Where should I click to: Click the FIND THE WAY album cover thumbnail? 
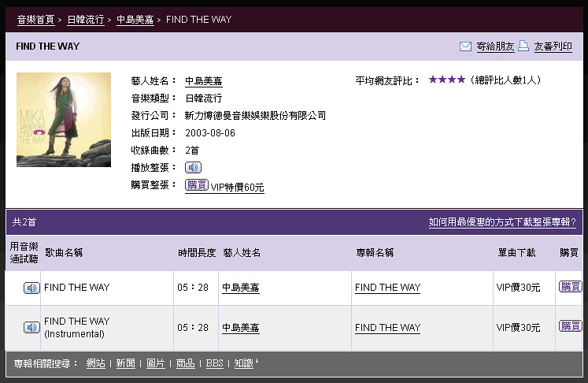[64, 120]
